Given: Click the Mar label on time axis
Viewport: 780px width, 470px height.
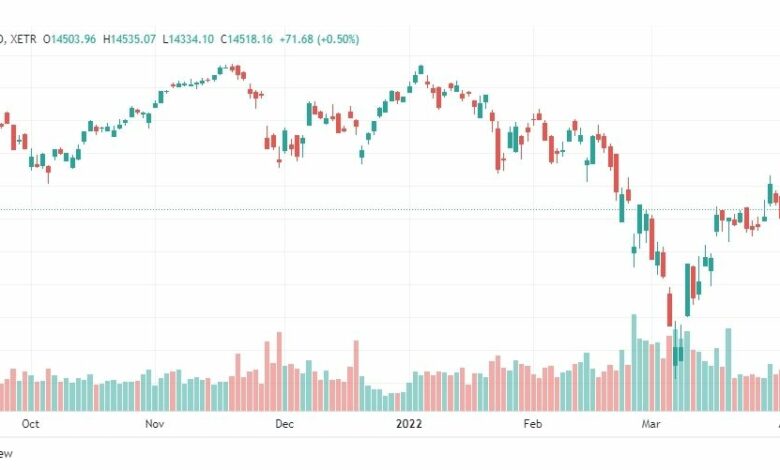Looking at the screenshot, I should [x=651, y=424].
